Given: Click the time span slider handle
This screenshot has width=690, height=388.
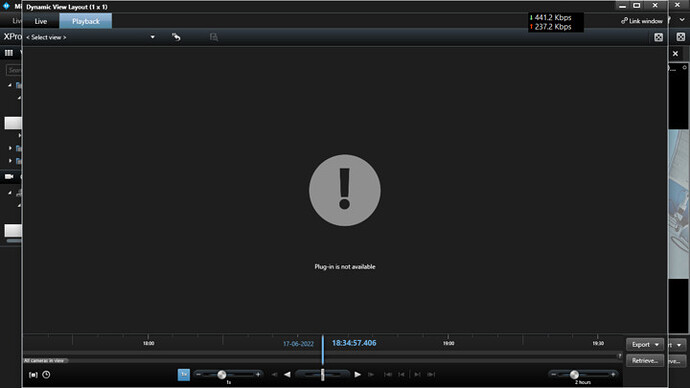Looking at the screenshot, I should coord(574,374).
